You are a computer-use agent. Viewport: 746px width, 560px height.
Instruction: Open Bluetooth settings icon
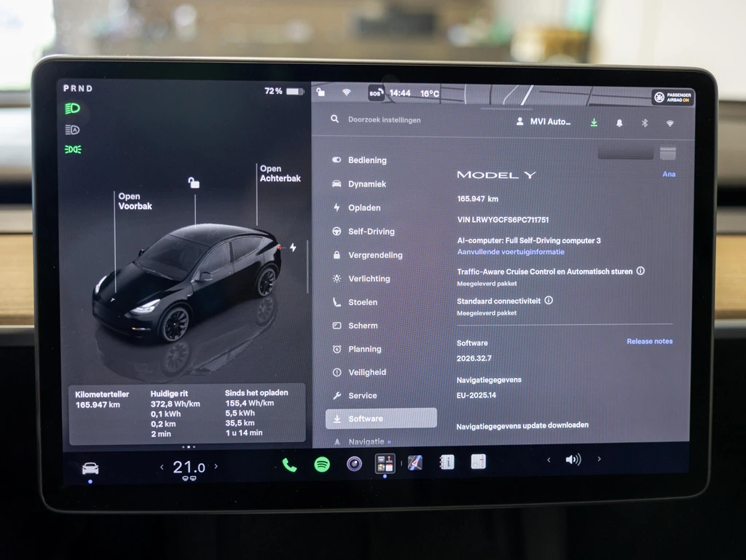pyautogui.click(x=645, y=123)
